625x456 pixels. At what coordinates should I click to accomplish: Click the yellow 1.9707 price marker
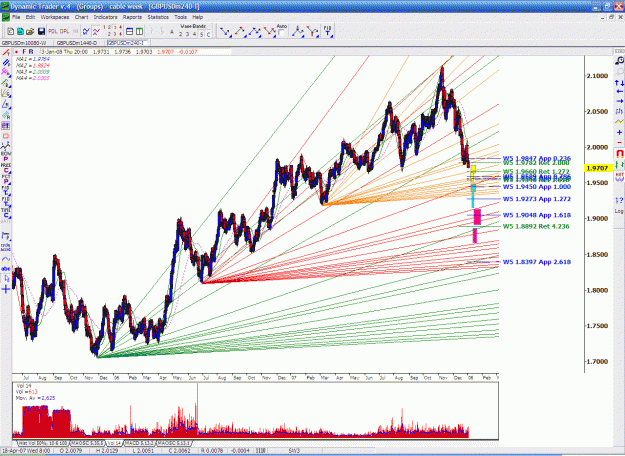pos(597,168)
